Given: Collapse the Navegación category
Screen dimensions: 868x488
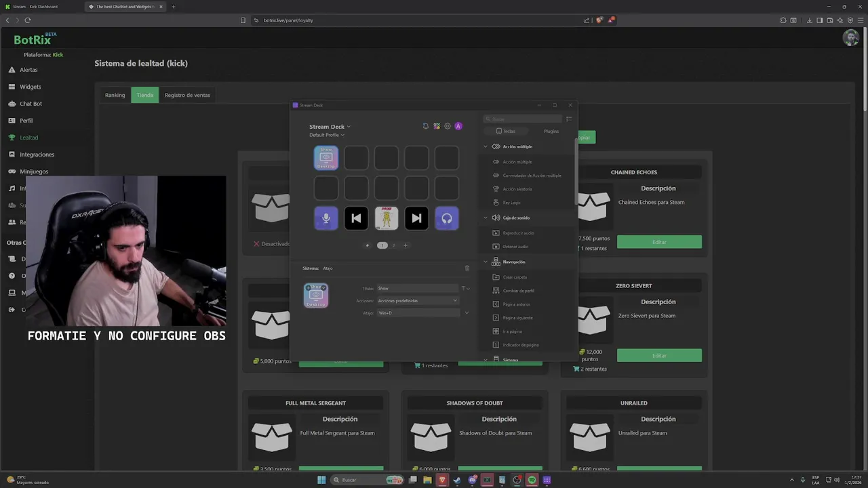Looking at the screenshot, I should [x=486, y=262].
